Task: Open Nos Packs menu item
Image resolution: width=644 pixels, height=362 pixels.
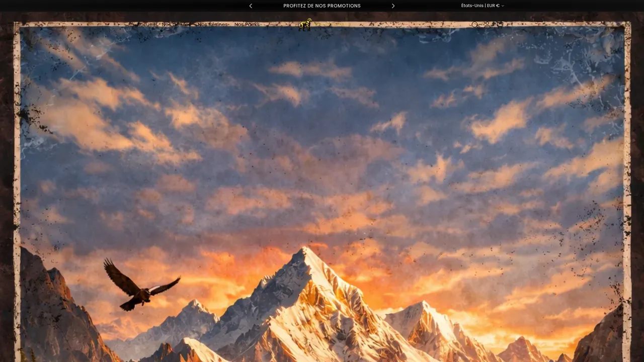Action: [247, 25]
